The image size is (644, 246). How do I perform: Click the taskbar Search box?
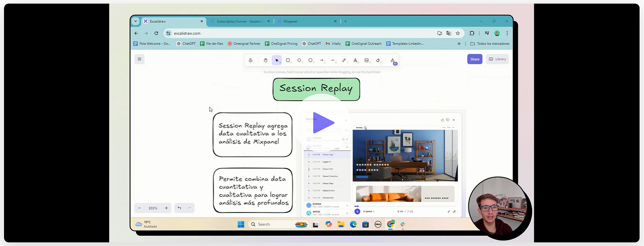(x=278, y=224)
